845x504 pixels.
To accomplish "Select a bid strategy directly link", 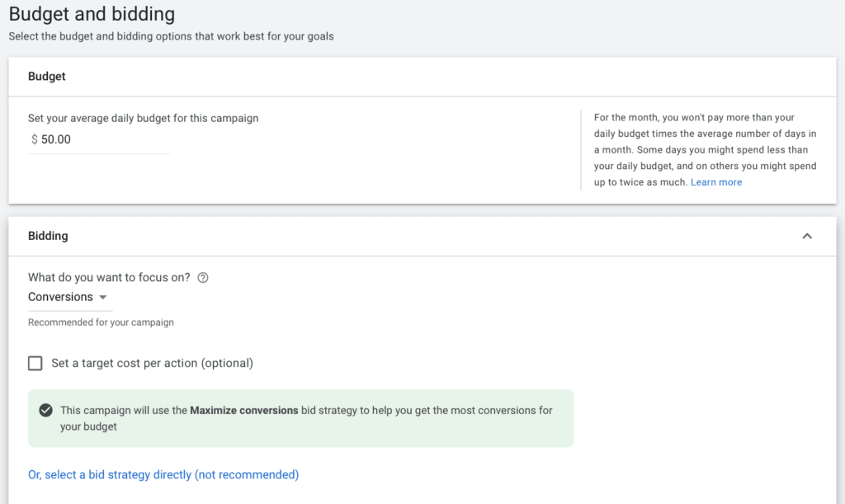I will pos(163,475).
